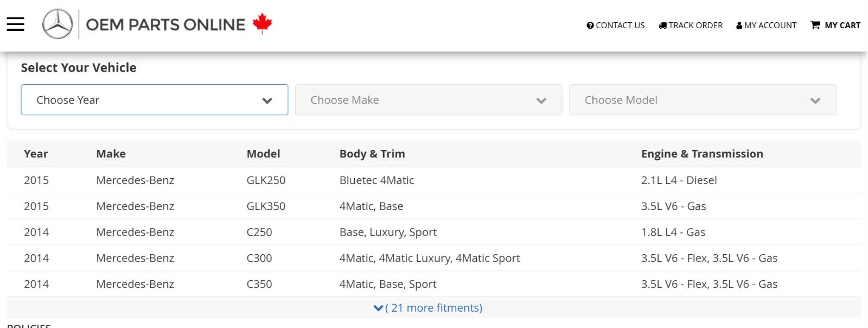The image size is (868, 328).
Task: Select the GLK250 model cell
Action: (x=266, y=180)
